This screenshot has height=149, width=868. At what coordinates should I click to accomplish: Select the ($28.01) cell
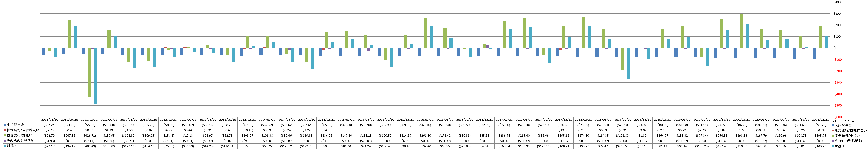[x=366, y=141]
